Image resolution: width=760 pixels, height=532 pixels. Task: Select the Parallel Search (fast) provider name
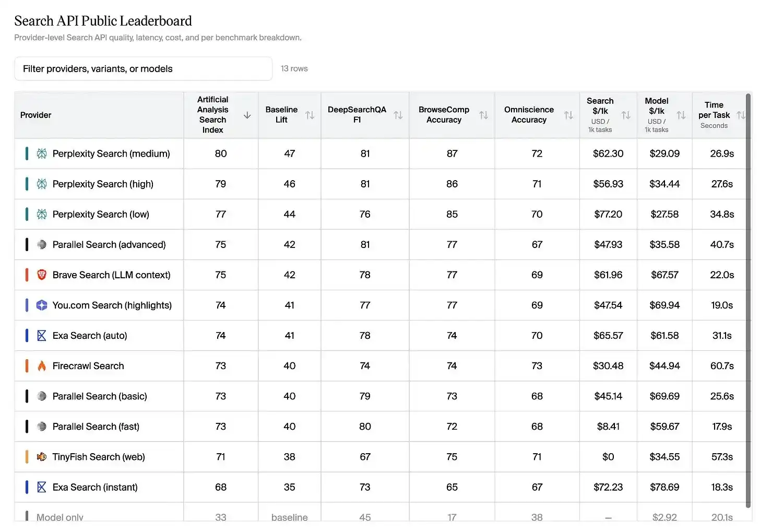[96, 427]
